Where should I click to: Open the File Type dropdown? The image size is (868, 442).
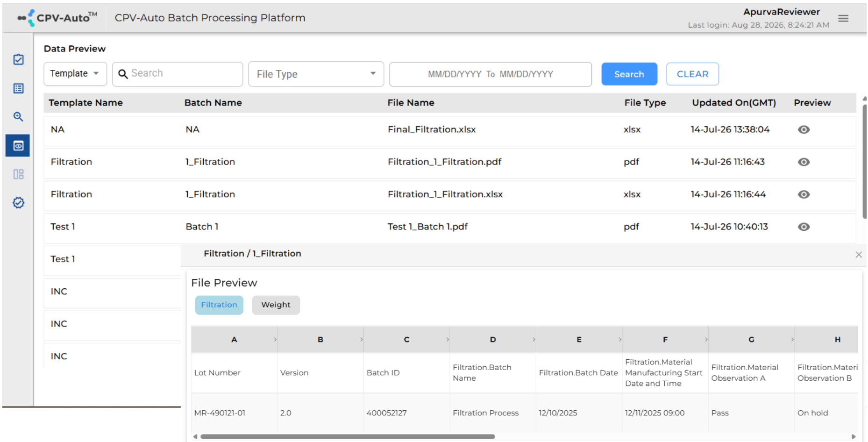(316, 74)
